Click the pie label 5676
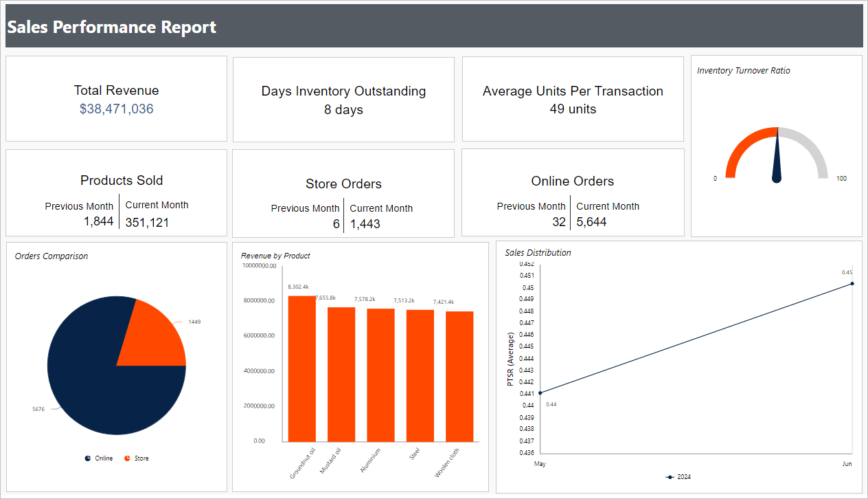868x499 pixels. pos(38,409)
